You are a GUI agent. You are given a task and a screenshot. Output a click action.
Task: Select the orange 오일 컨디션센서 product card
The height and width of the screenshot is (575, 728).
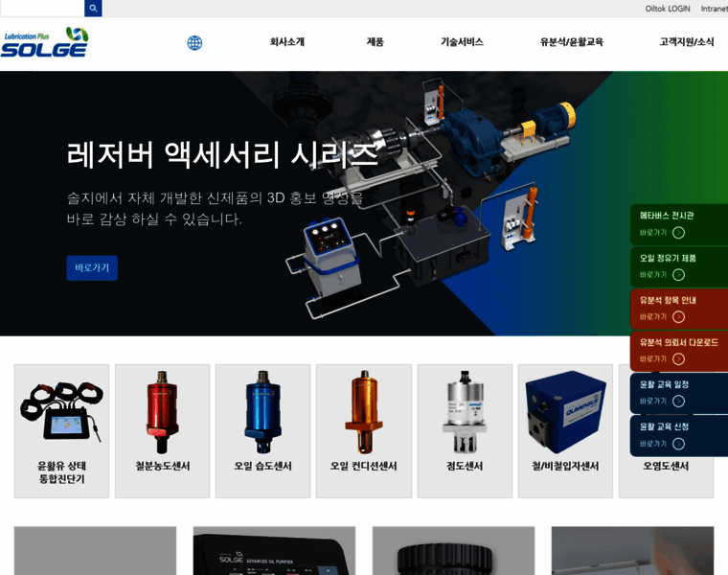click(364, 431)
